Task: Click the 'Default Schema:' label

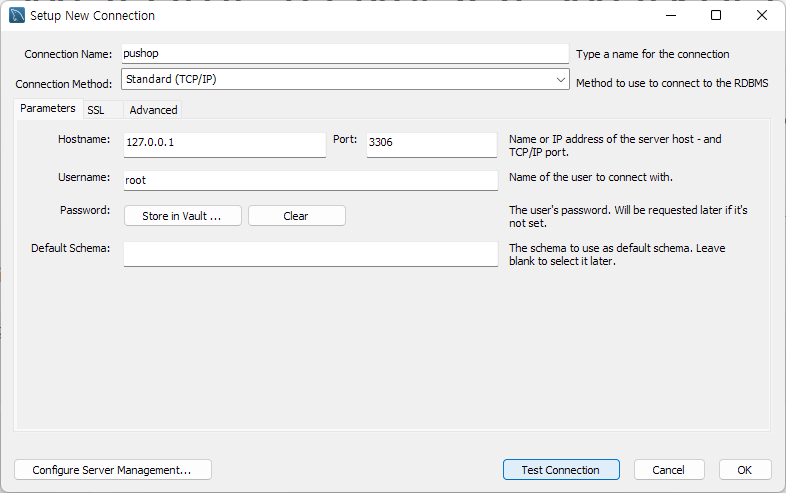Action: [x=70, y=248]
